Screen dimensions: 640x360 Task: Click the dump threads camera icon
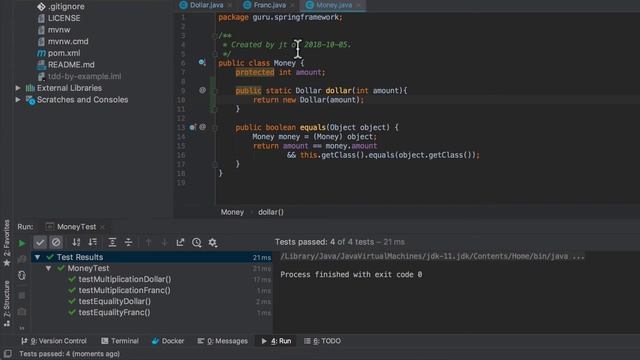(x=22, y=312)
